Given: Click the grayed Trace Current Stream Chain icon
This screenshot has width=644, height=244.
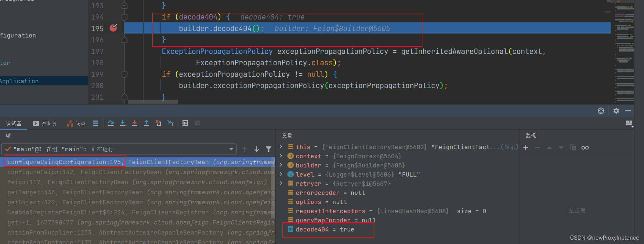Looking at the screenshot, I should click(197, 123).
